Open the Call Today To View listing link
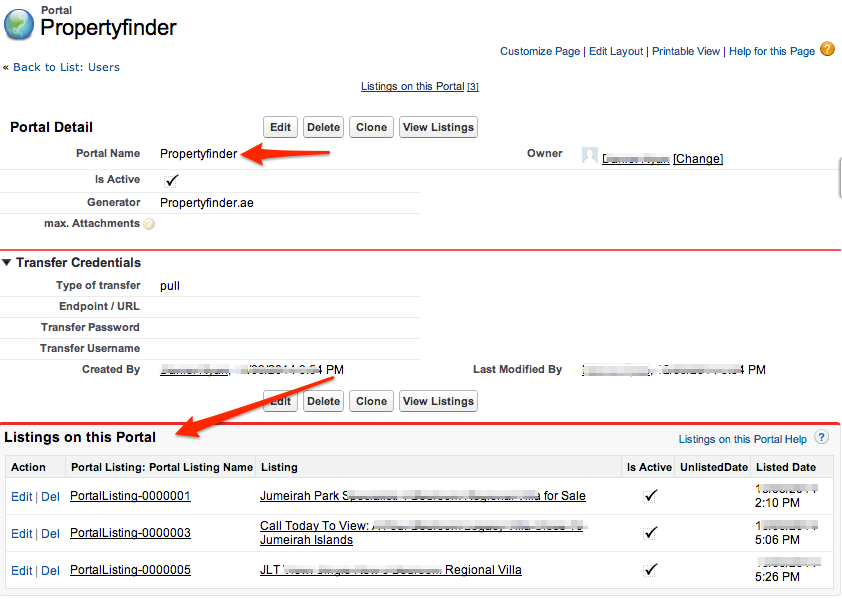This screenshot has width=842, height=599. (x=422, y=533)
